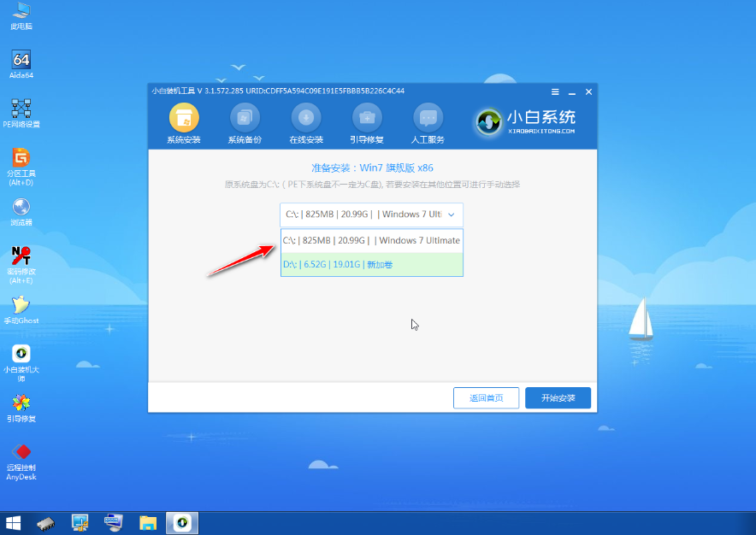756x535 pixels.
Task: Launch the 浏览器 (Browser) from desktop
Action: point(21,209)
